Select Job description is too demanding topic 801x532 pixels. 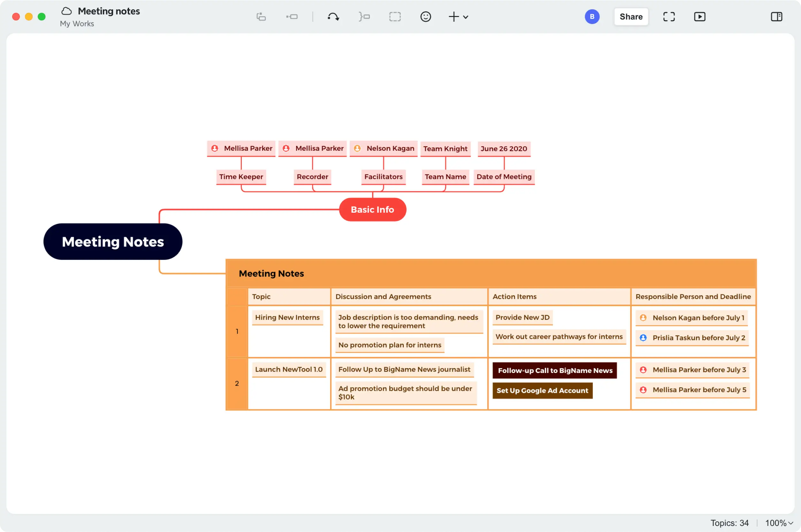pyautogui.click(x=409, y=322)
